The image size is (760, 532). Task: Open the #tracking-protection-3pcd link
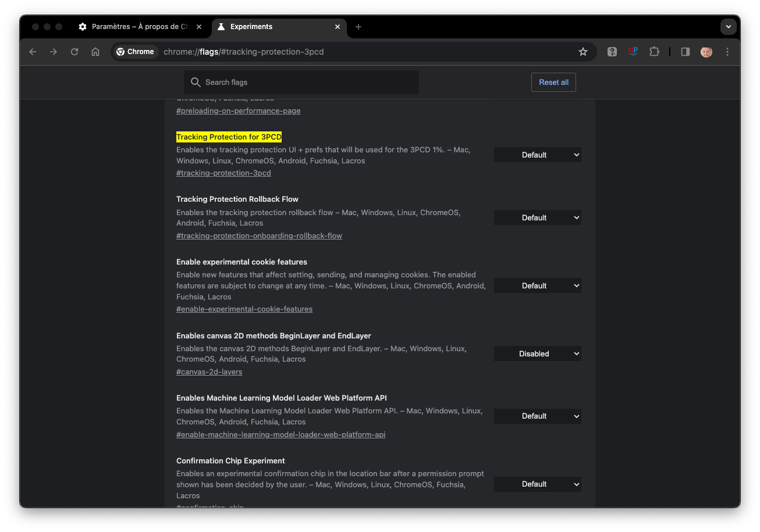coord(223,173)
